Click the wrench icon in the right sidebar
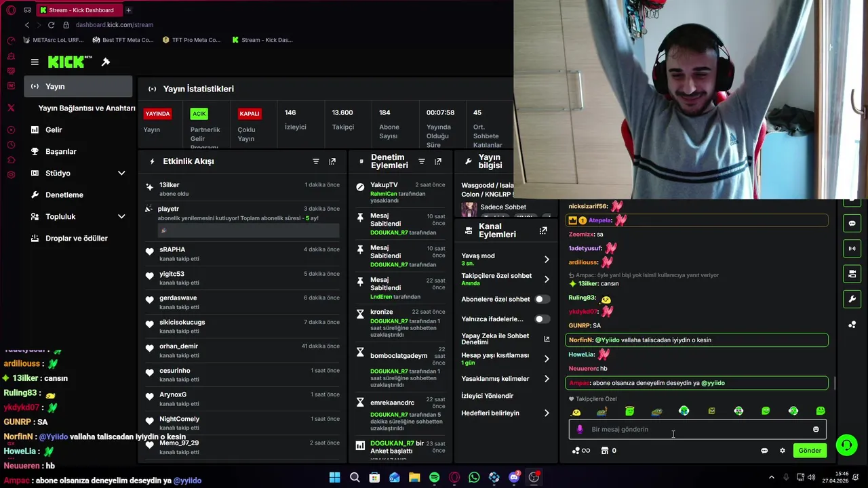Image resolution: width=868 pixels, height=488 pixels. point(852,299)
